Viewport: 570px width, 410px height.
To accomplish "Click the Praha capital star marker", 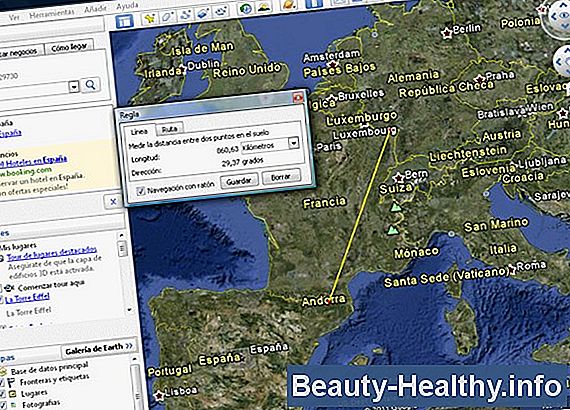I will (480, 79).
